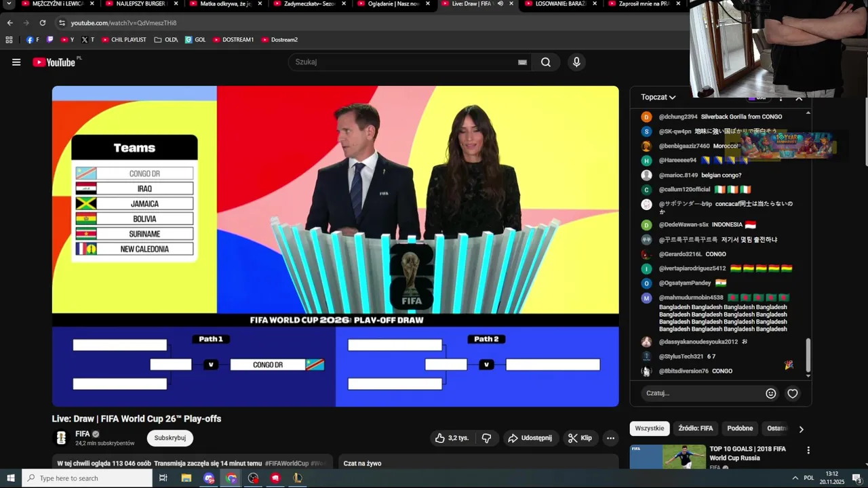Click the search magnifier button
The height and width of the screenshot is (488, 868).
pyautogui.click(x=546, y=62)
